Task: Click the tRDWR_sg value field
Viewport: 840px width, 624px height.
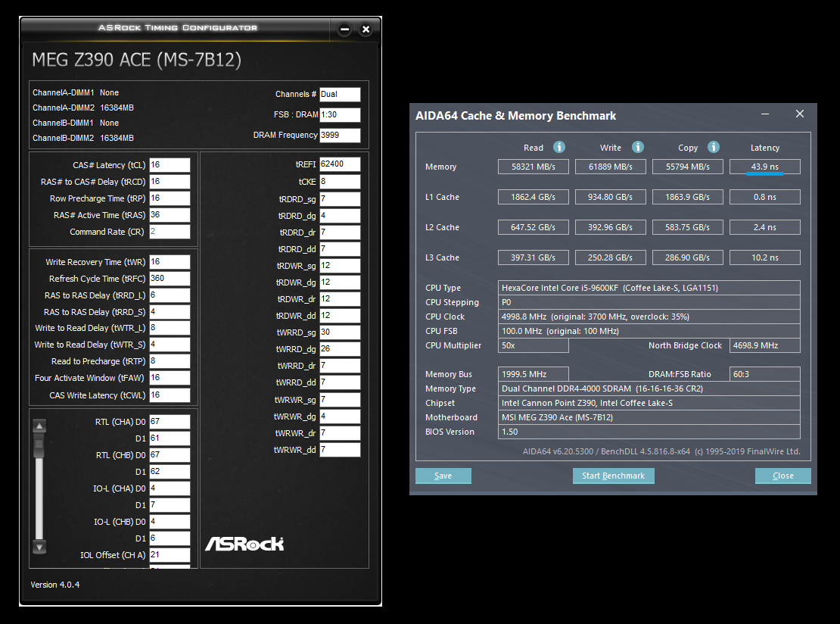Action: [340, 265]
